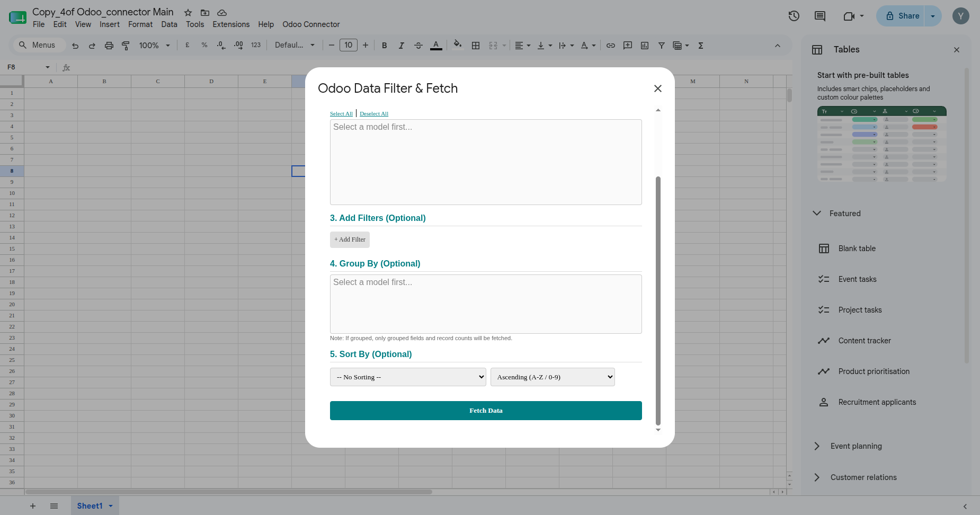Click the print icon
The image size is (980, 515).
[x=109, y=46]
